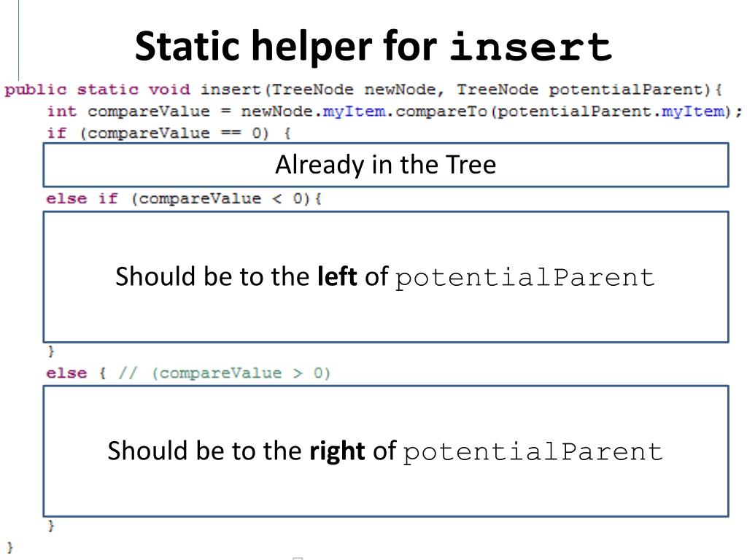Click the 'int' keyword on the compareValue line
Viewport: 747px width, 560px height.
[x=61, y=112]
